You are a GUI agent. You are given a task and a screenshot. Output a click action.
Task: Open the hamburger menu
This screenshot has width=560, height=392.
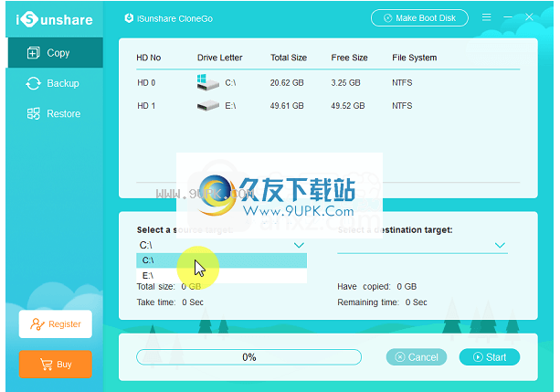click(x=486, y=17)
